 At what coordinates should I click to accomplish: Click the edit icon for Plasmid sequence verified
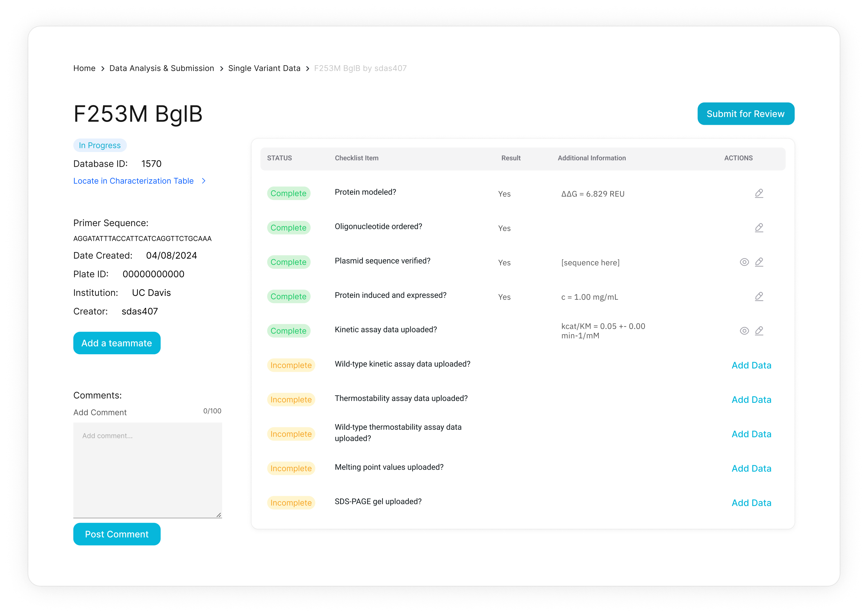pyautogui.click(x=759, y=262)
